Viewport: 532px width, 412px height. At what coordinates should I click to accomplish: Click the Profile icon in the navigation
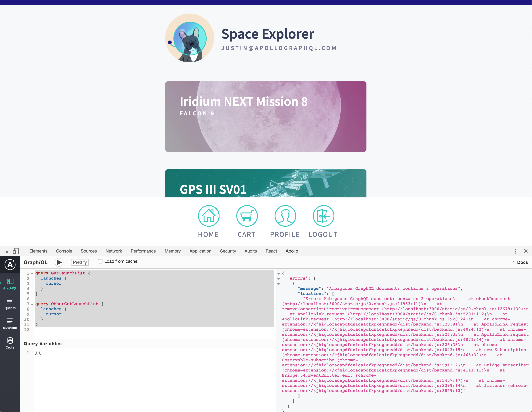tap(285, 216)
